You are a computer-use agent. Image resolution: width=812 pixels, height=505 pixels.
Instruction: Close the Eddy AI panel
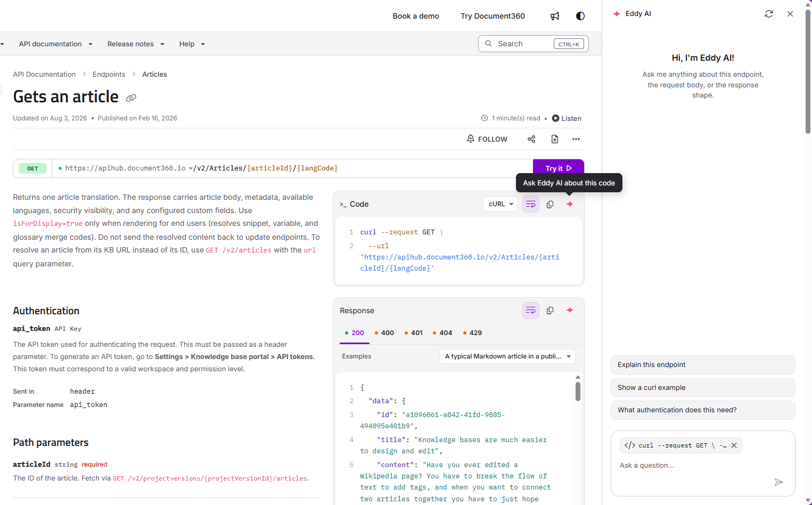pyautogui.click(x=790, y=14)
